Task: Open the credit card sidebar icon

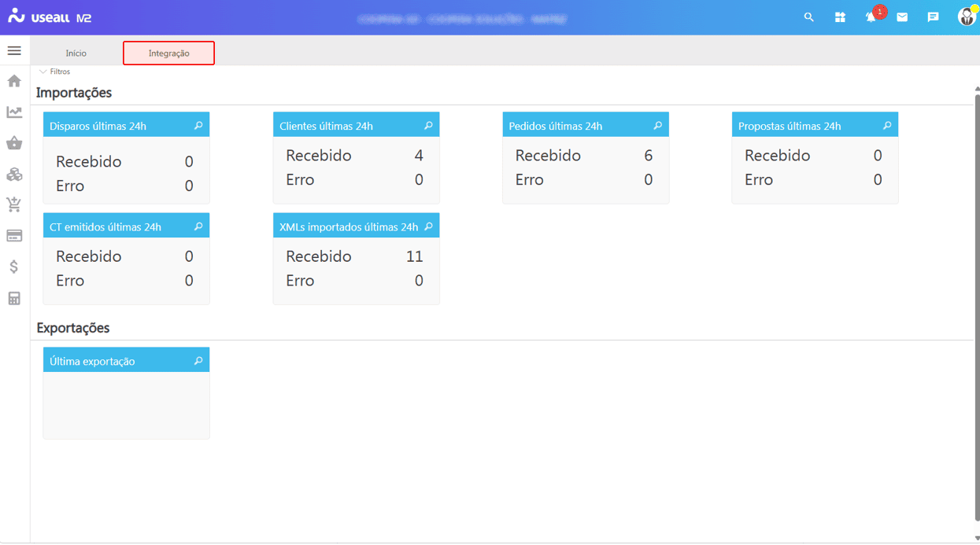Action: (x=14, y=236)
